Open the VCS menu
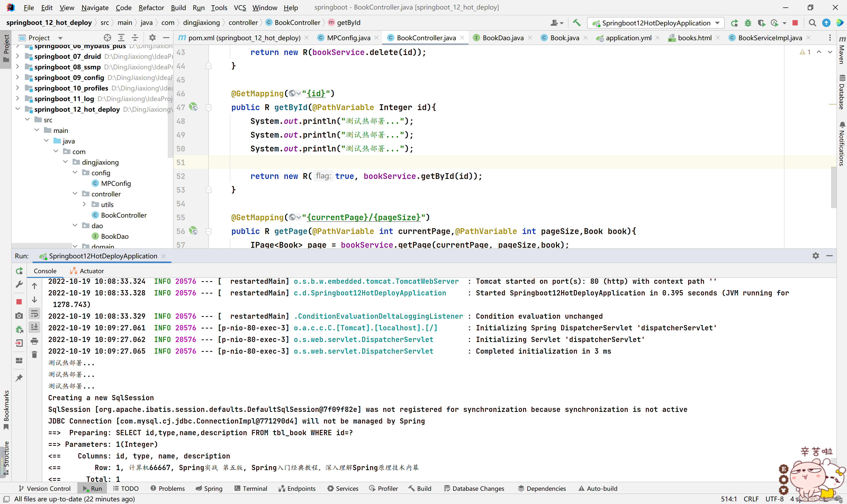The height and width of the screenshot is (504, 847). click(240, 7)
